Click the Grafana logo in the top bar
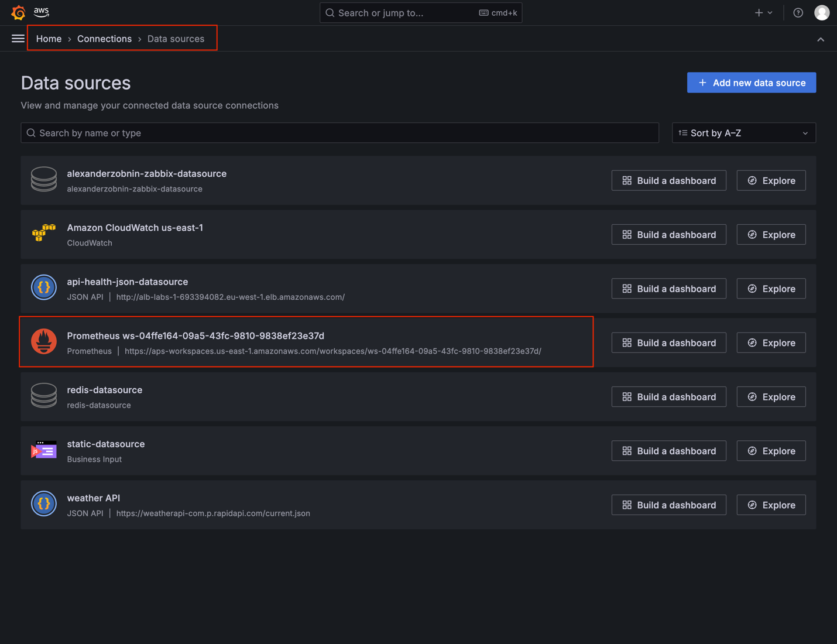The width and height of the screenshot is (837, 644). tap(18, 12)
